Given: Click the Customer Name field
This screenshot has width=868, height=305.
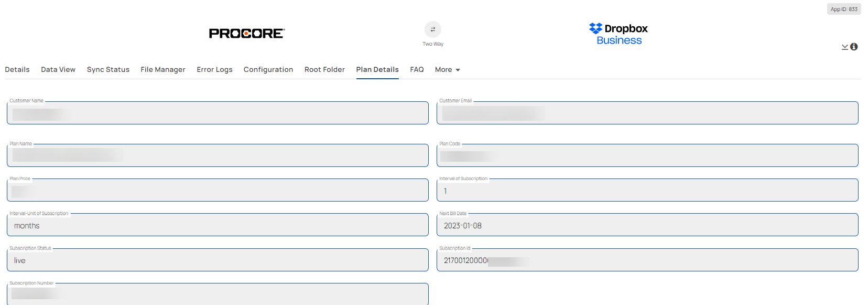Looking at the screenshot, I should click(218, 113).
